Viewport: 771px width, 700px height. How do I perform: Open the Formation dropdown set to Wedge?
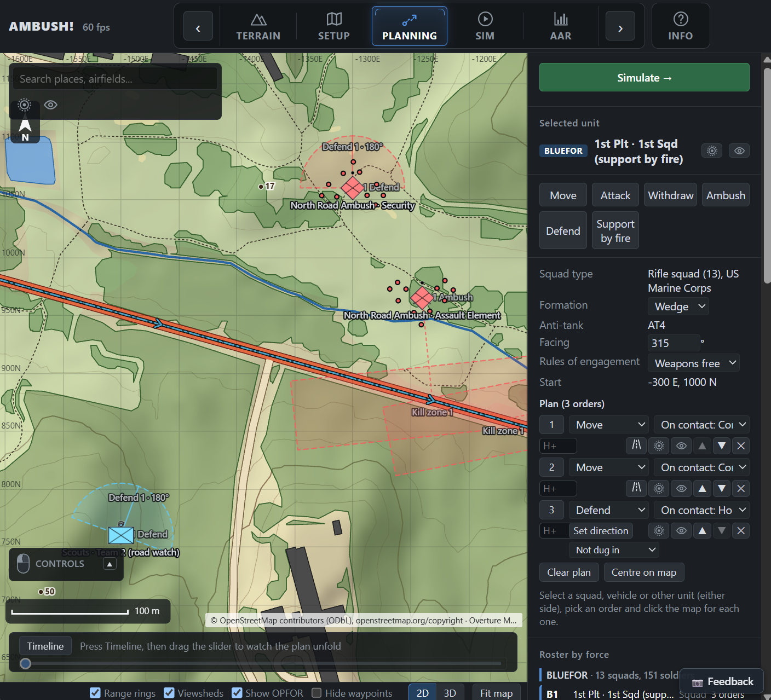pyautogui.click(x=678, y=306)
